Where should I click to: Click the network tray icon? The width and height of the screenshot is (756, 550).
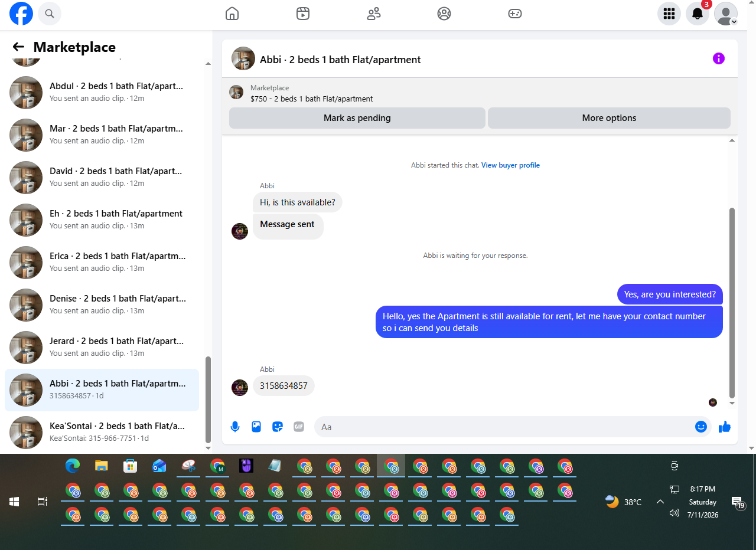[x=674, y=490]
